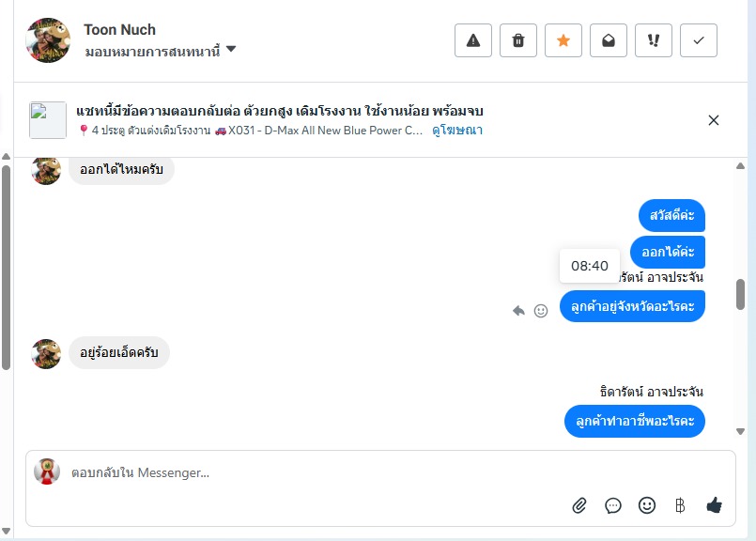Mark conversation as unread with envelope icon

pos(609,40)
